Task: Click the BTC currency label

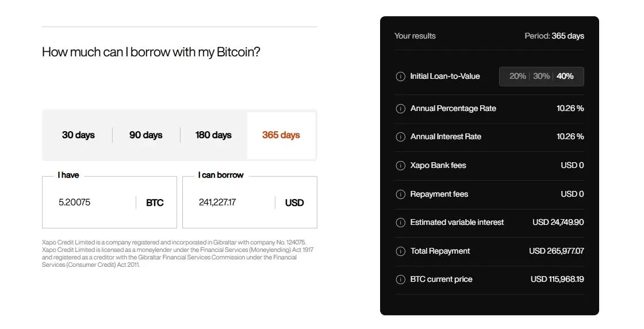Action: pos(155,202)
